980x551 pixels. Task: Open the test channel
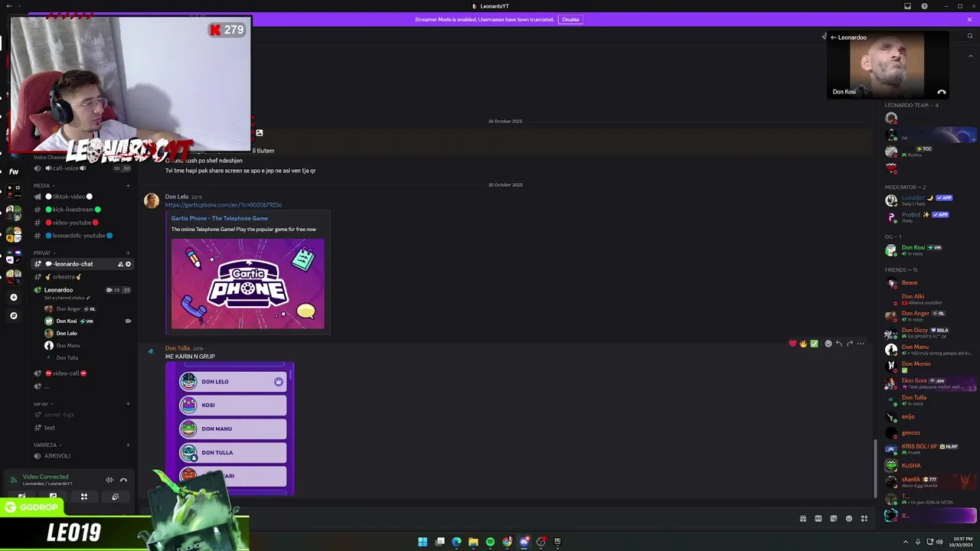click(x=83, y=428)
